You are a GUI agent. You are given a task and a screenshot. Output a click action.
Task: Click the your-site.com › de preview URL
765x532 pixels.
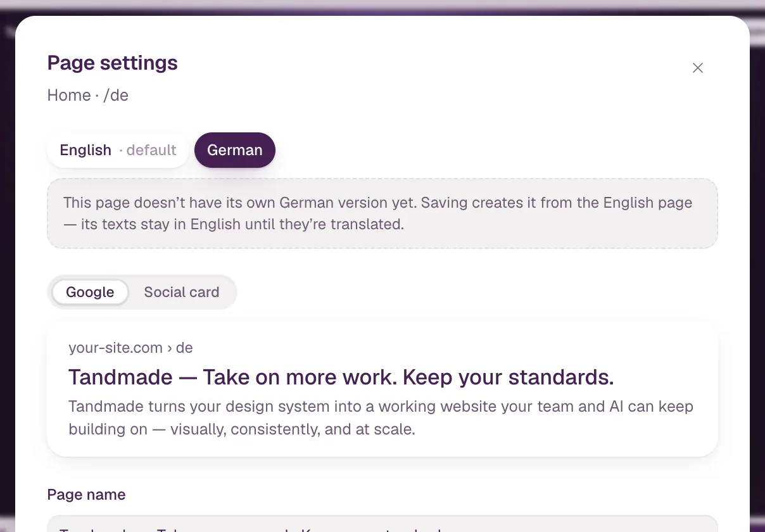[x=130, y=348]
